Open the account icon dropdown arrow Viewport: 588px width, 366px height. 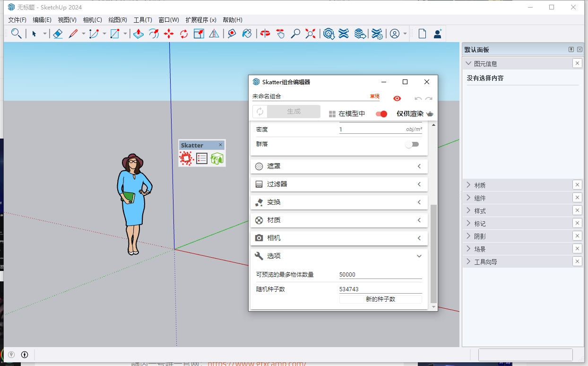point(405,34)
